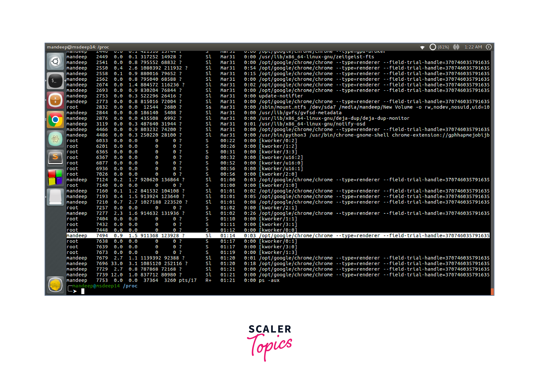Click the removable drive dock icon
The width and height of the screenshot is (539, 392).
pyautogui.click(x=55, y=197)
